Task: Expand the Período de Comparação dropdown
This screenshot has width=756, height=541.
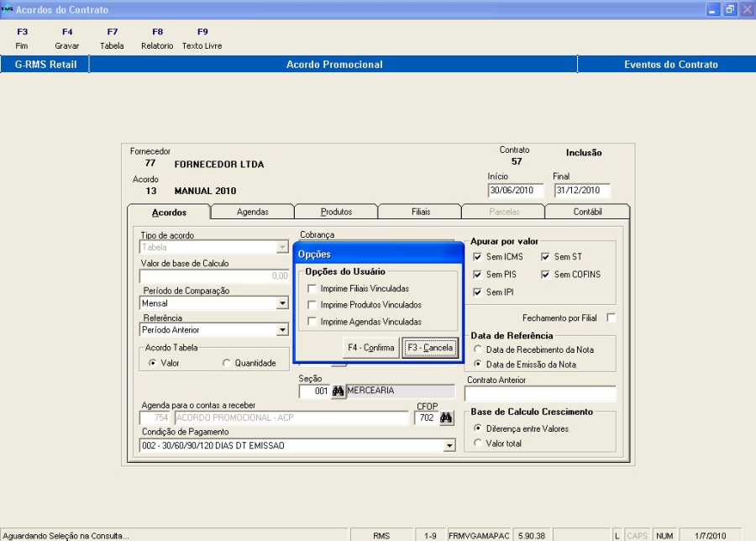Action: pyautogui.click(x=283, y=303)
